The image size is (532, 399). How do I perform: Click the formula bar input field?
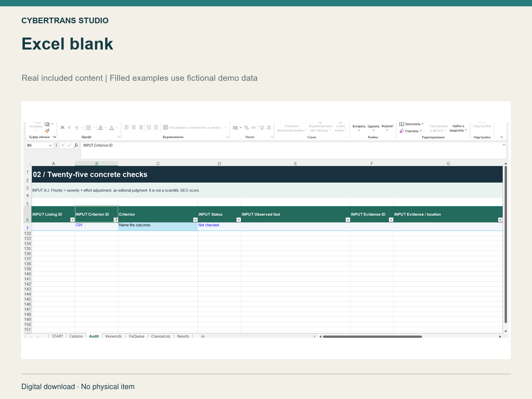293,150
